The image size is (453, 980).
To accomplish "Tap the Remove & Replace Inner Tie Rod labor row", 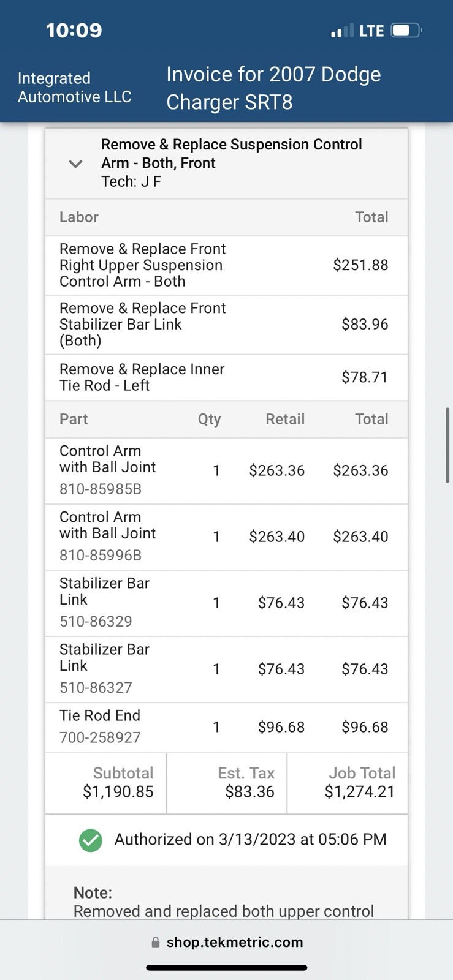I will click(x=226, y=377).
